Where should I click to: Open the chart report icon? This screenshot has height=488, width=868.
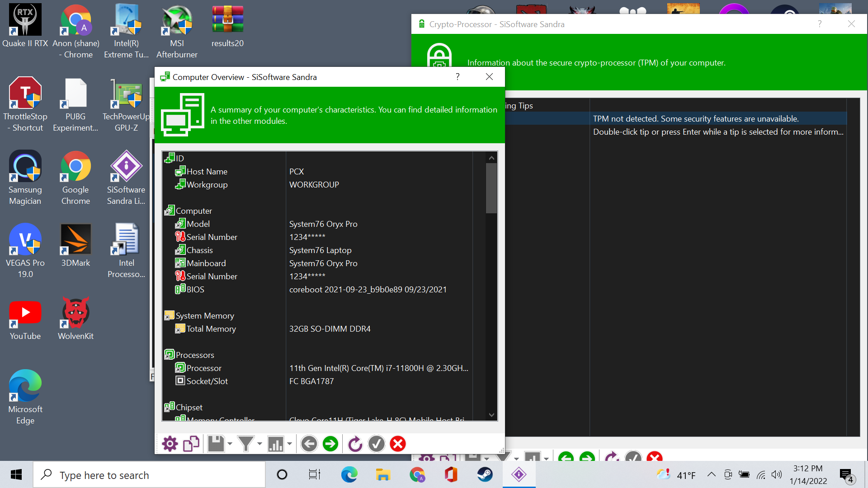pyautogui.click(x=276, y=444)
